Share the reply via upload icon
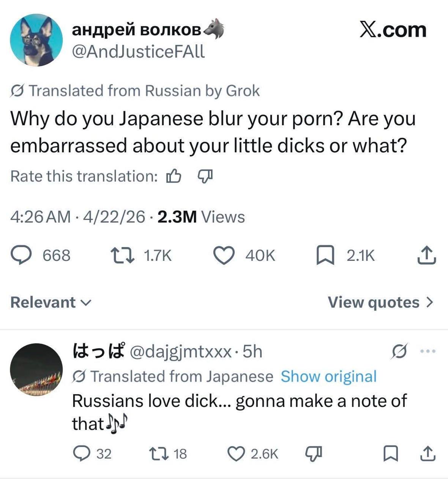The width and height of the screenshot is (448, 486). (x=428, y=454)
